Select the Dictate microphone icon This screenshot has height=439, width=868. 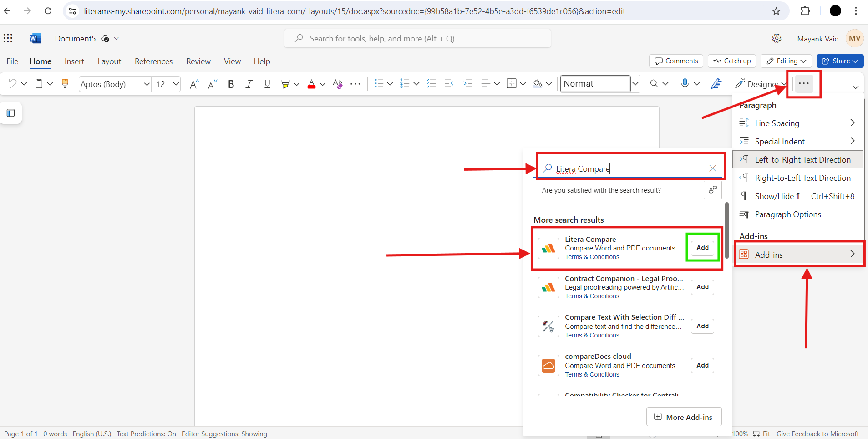tap(685, 84)
